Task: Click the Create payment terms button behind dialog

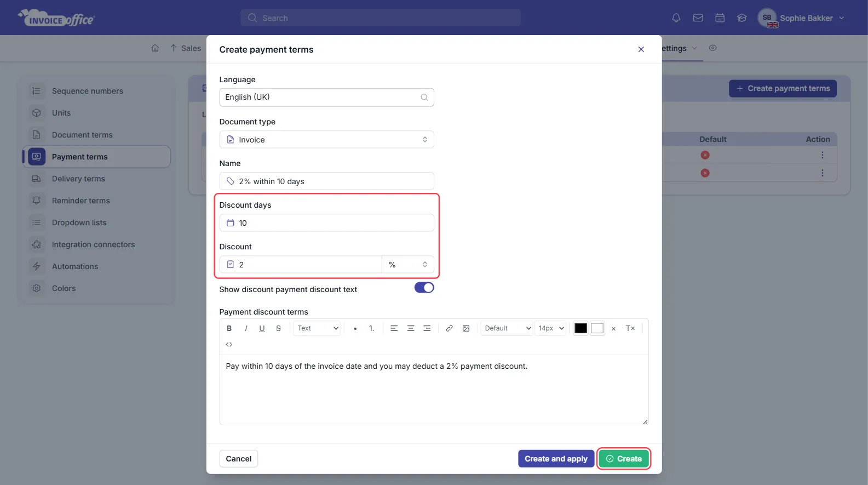Action: tap(783, 88)
